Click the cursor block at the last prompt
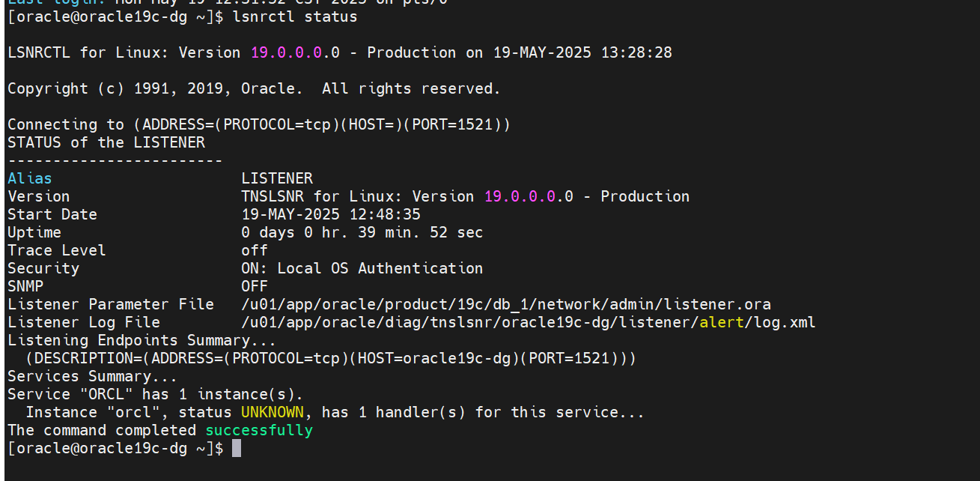 [237, 448]
